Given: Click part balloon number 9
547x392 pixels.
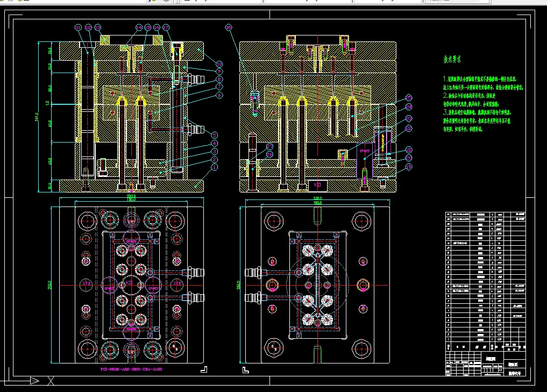Looking at the screenshot, I should click(x=219, y=72).
